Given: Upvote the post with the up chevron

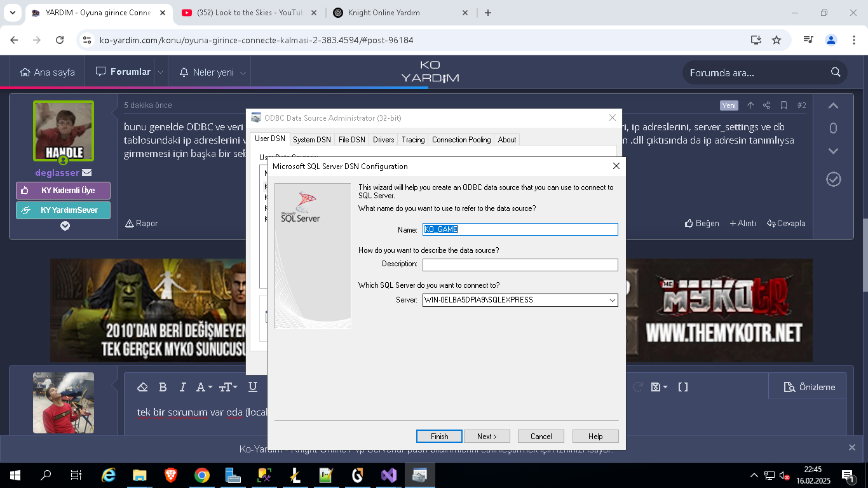Looking at the screenshot, I should (833, 106).
